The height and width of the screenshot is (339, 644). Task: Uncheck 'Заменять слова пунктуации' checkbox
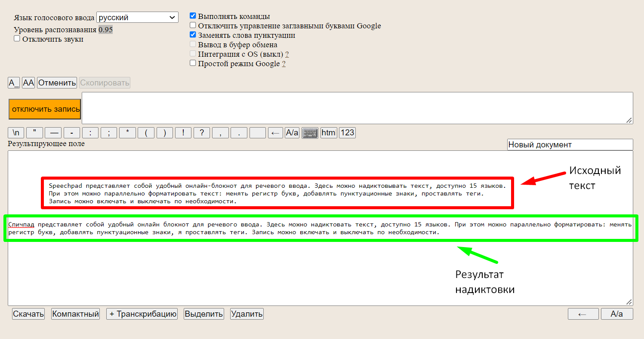click(193, 35)
